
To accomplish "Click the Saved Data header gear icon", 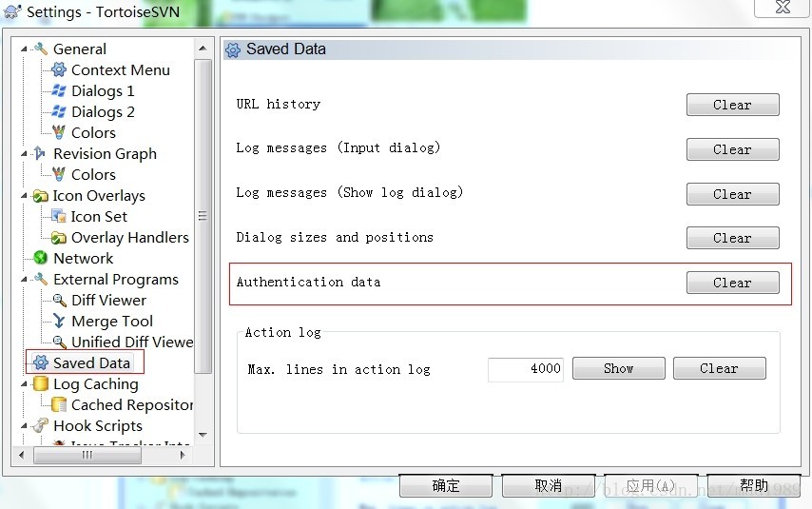I will point(233,49).
